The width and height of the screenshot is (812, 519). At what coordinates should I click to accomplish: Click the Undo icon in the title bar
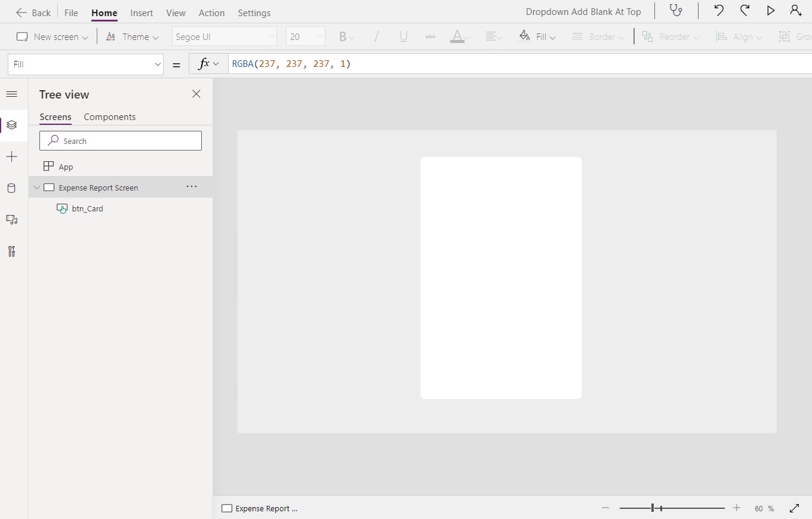point(719,10)
